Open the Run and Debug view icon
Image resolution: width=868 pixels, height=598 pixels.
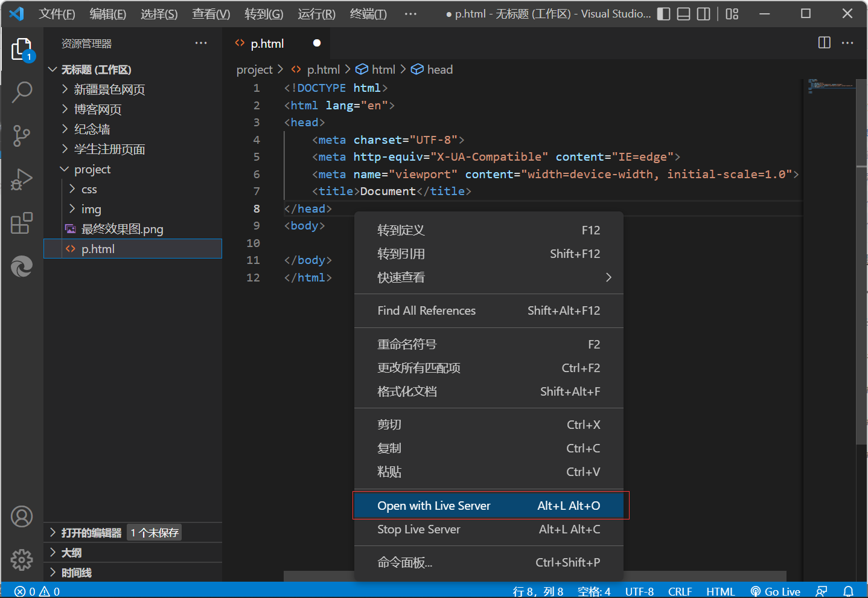tap(22, 179)
